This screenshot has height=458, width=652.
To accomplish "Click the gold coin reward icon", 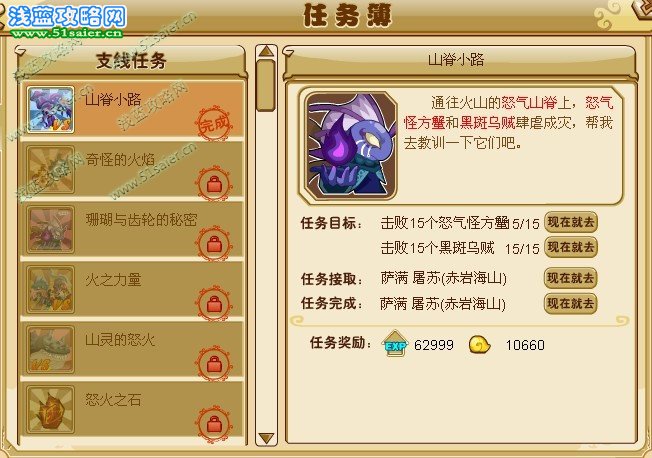I will [x=479, y=345].
